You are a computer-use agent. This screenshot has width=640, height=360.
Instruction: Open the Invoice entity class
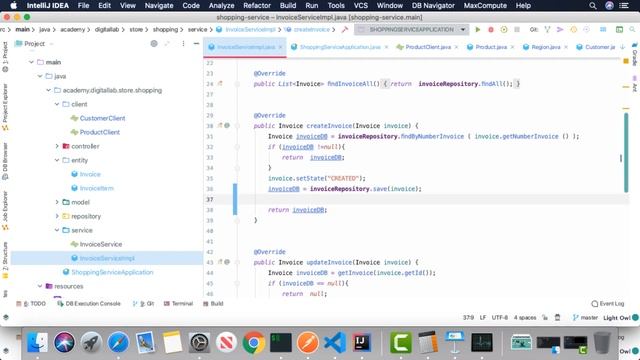pyautogui.click(x=90, y=174)
